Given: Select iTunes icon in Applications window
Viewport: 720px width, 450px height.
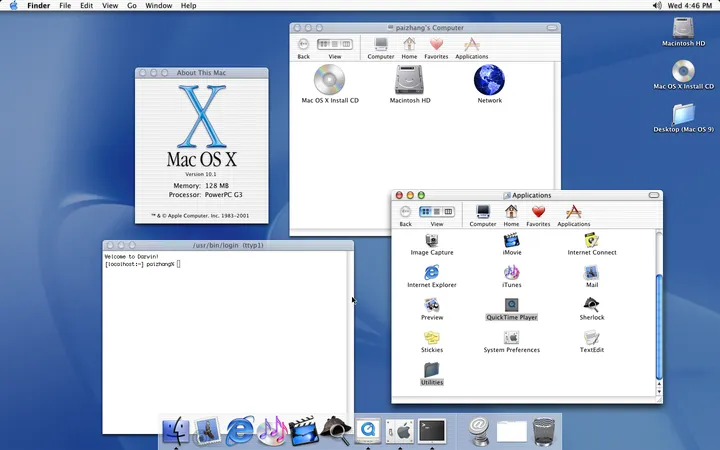Looking at the screenshot, I should click(x=512, y=273).
